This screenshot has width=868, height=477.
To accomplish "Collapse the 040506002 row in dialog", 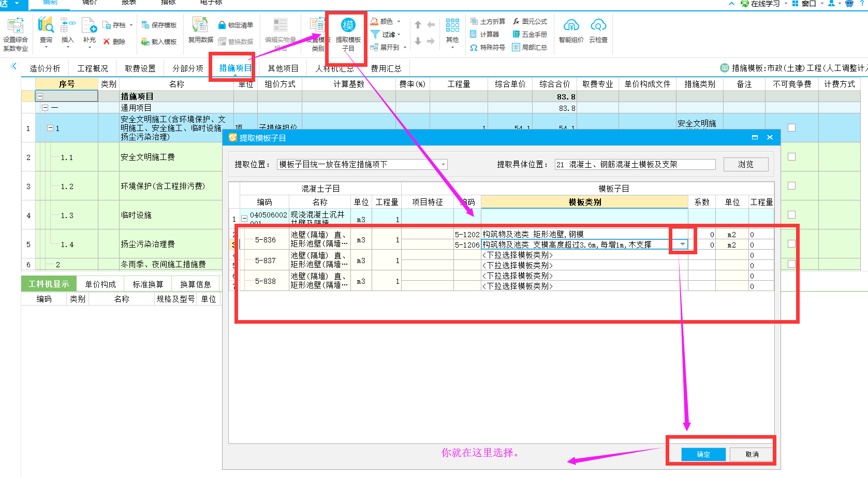I will [244, 219].
